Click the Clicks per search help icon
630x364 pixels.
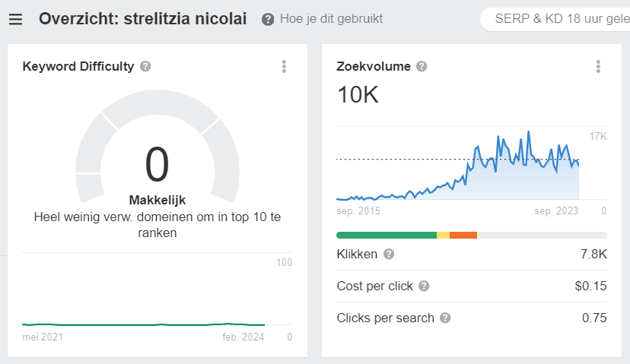(445, 318)
